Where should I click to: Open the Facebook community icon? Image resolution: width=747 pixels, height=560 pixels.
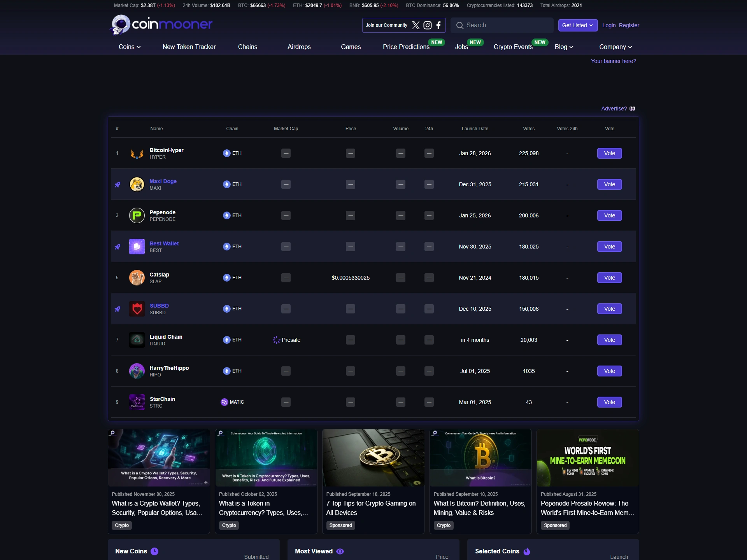click(438, 25)
